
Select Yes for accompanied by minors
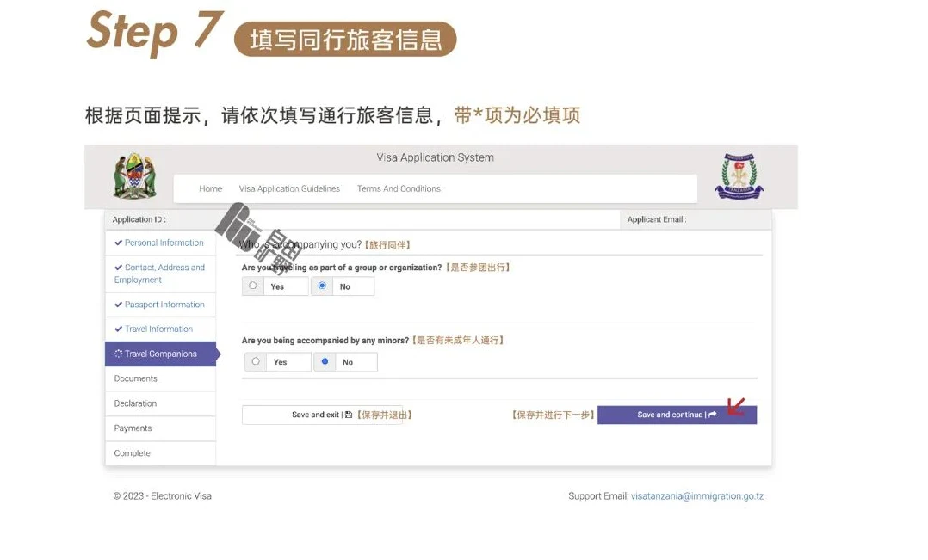click(256, 361)
